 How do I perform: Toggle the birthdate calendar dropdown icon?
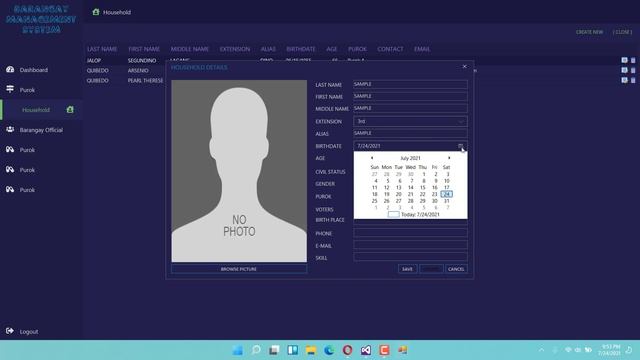pos(460,146)
